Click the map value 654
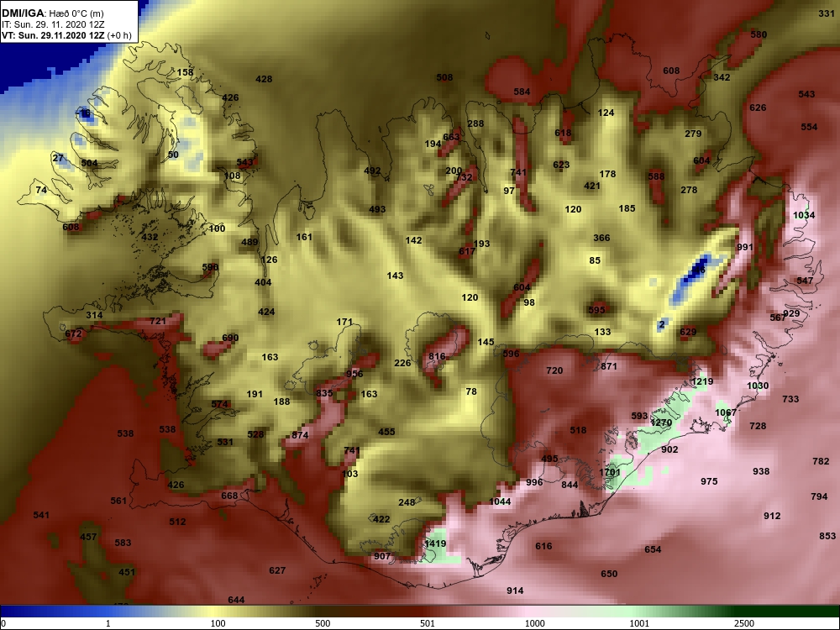Viewport: 840px width, 630px height. (653, 549)
